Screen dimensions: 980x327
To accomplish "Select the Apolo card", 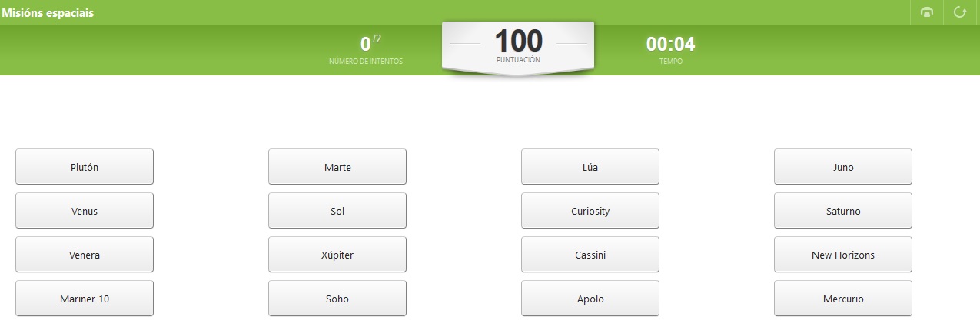I will coord(590,299).
